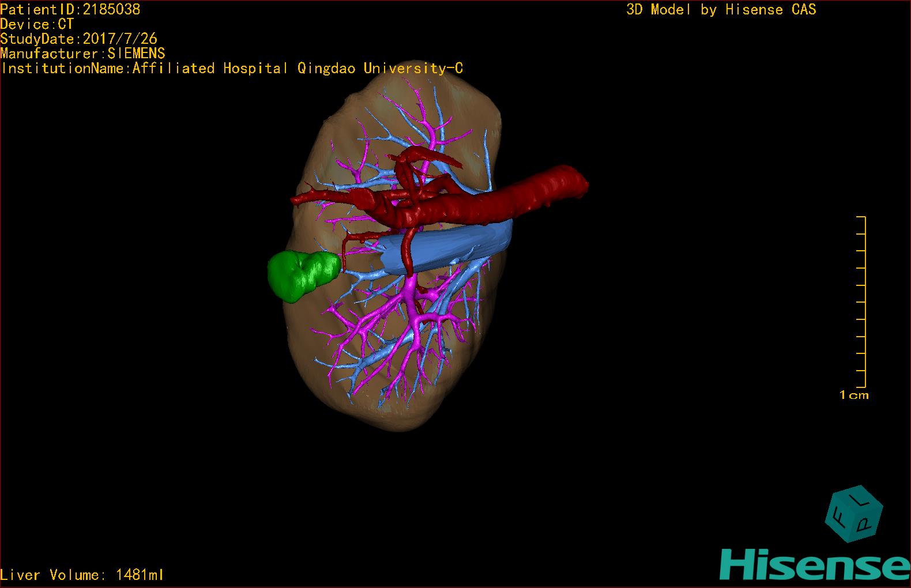Click the StudyDate:2017/7/26 label
Screen dimensions: 911x588
pos(78,39)
